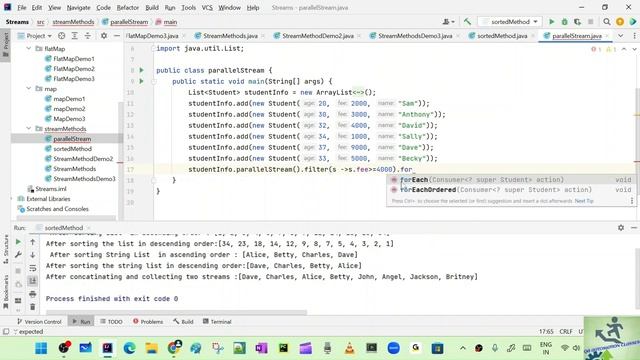
Task: Open Problems tool window
Action: point(148,322)
